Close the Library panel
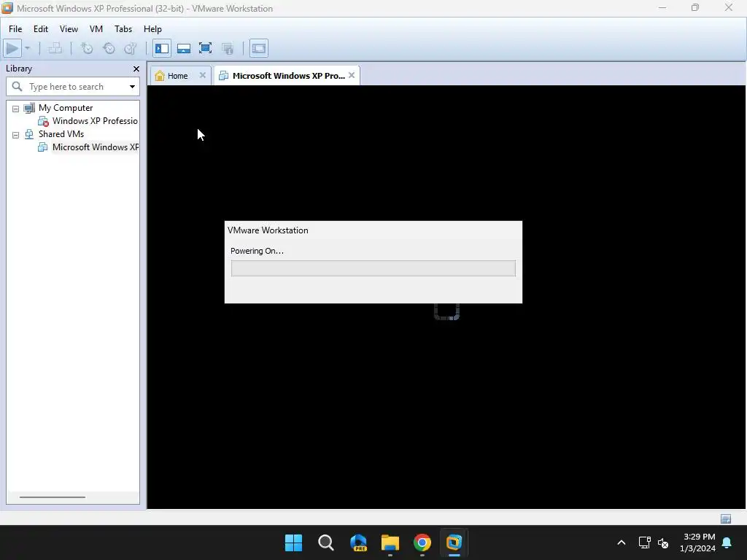 pos(136,69)
